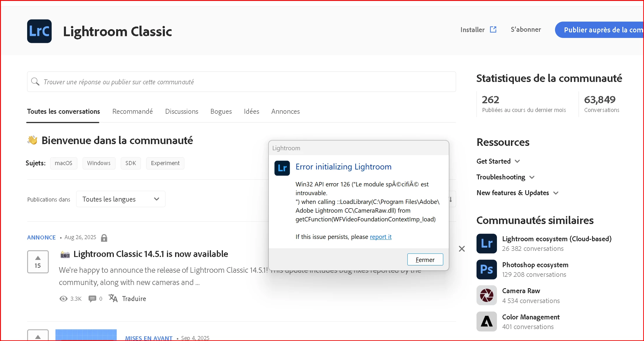Close the overlay with the X button
This screenshot has width=644, height=341.
pos(462,249)
